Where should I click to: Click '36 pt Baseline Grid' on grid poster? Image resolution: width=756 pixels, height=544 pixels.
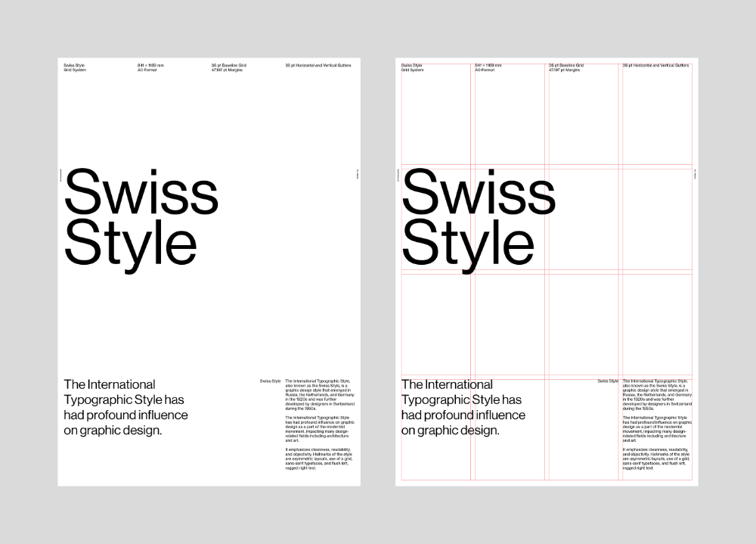pyautogui.click(x=566, y=66)
